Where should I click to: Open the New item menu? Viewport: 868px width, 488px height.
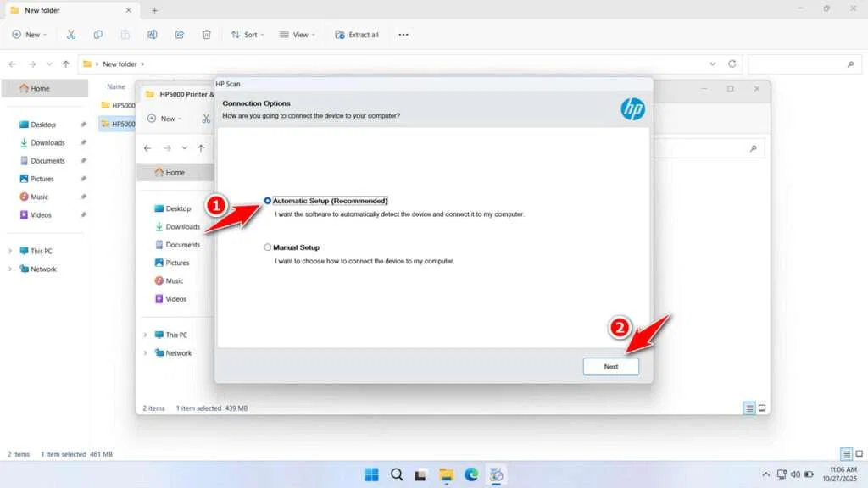[x=30, y=35]
